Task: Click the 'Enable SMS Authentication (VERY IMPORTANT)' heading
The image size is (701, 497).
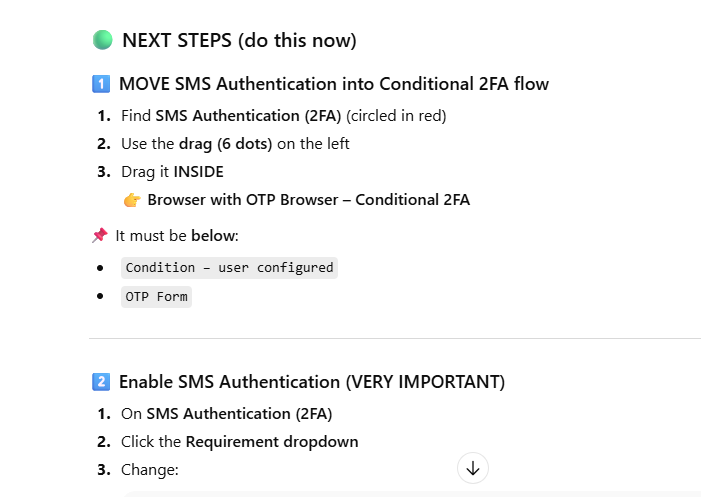Action: click(x=311, y=382)
